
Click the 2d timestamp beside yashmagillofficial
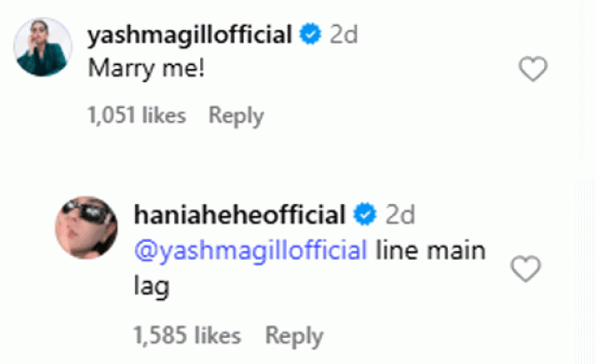[x=344, y=34]
